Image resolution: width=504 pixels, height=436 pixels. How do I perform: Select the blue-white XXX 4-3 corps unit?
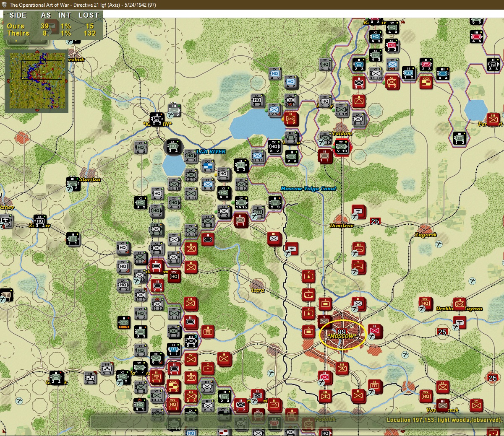[208, 166]
